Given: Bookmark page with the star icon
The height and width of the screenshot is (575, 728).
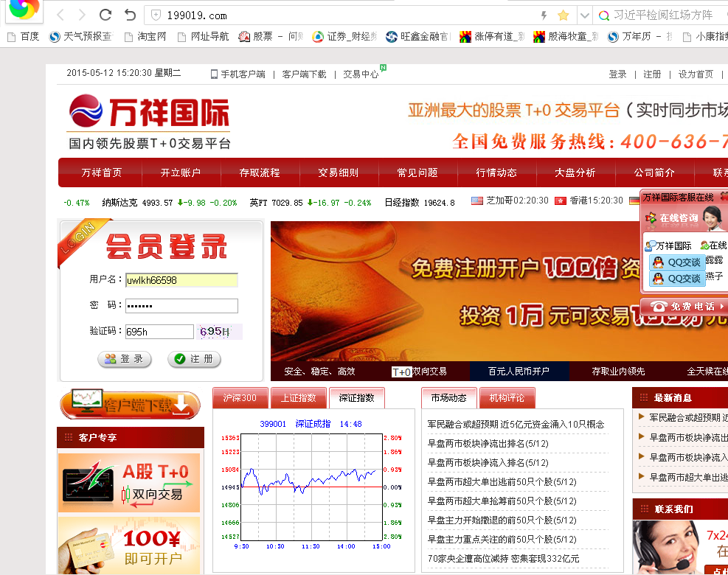Looking at the screenshot, I should point(564,15).
